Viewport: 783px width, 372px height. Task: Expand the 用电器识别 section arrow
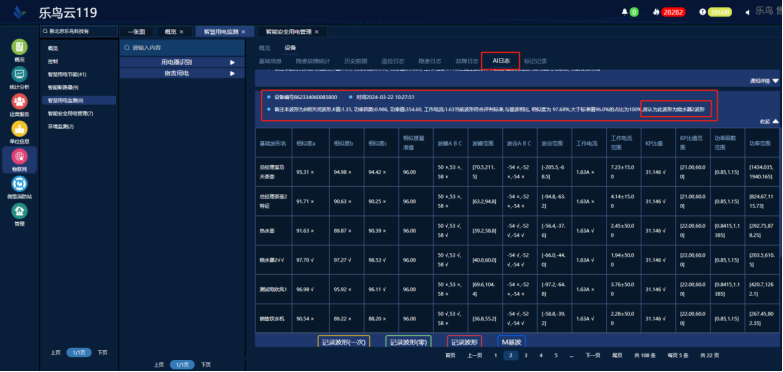[x=232, y=62]
